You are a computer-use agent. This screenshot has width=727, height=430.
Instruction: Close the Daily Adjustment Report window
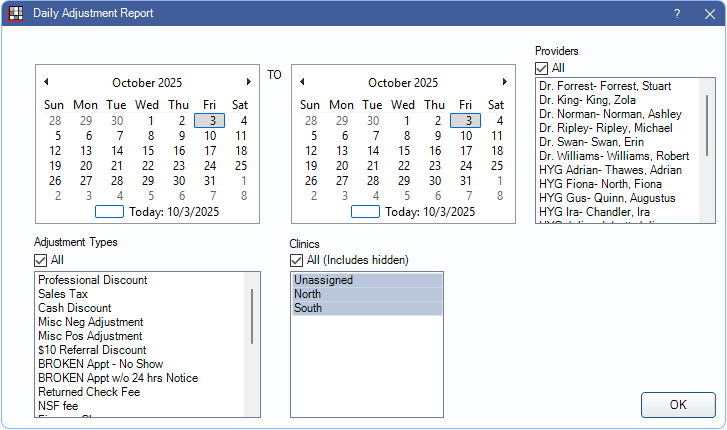click(708, 14)
